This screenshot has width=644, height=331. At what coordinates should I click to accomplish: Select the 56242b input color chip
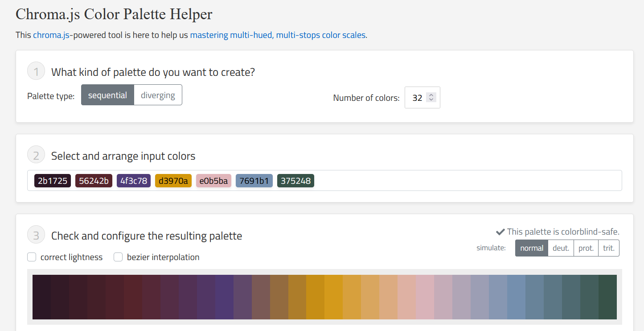click(x=94, y=181)
